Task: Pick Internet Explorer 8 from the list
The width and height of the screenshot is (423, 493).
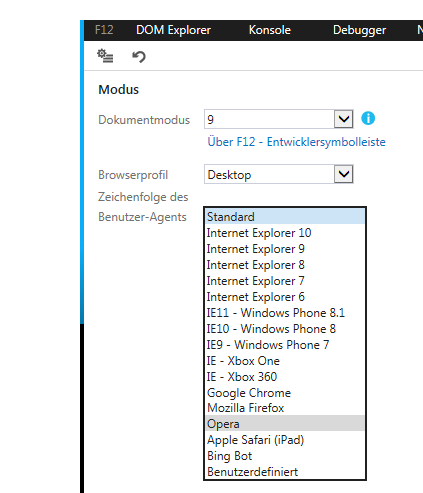Action: click(x=285, y=265)
